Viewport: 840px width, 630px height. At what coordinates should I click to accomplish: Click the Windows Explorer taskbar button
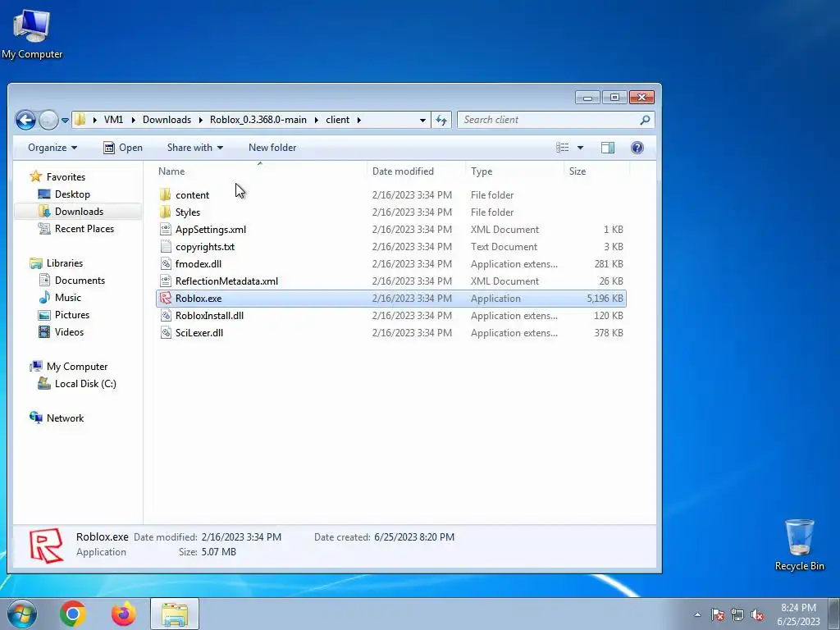175,614
